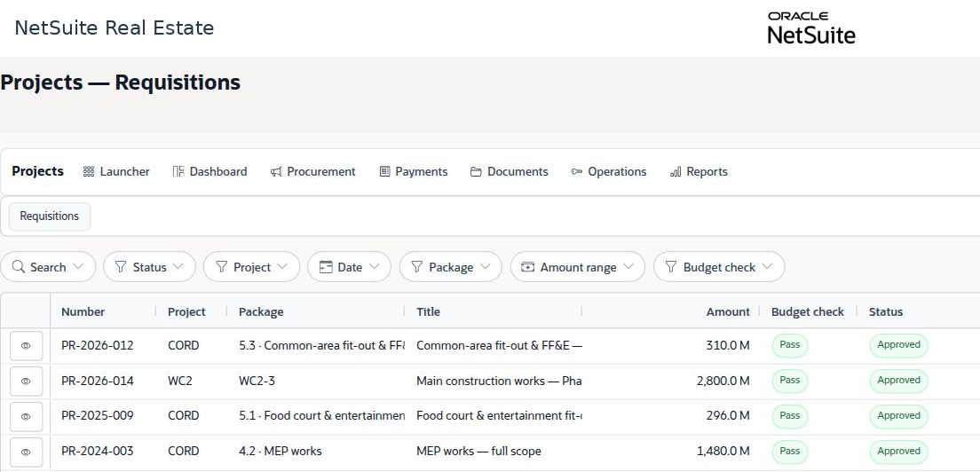980x472 pixels.
Task: Click the Search magnifier icon
Action: (x=19, y=266)
